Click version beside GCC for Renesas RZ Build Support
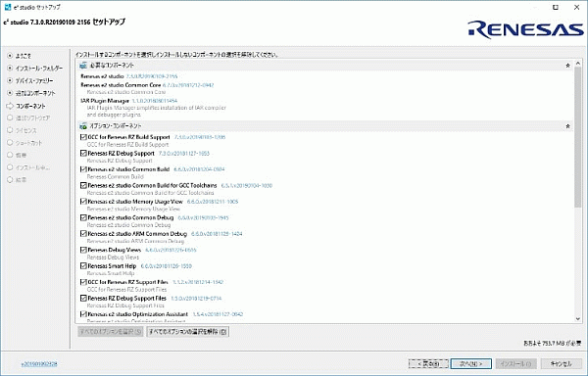Screen dimensions: 588x376 (200, 137)
